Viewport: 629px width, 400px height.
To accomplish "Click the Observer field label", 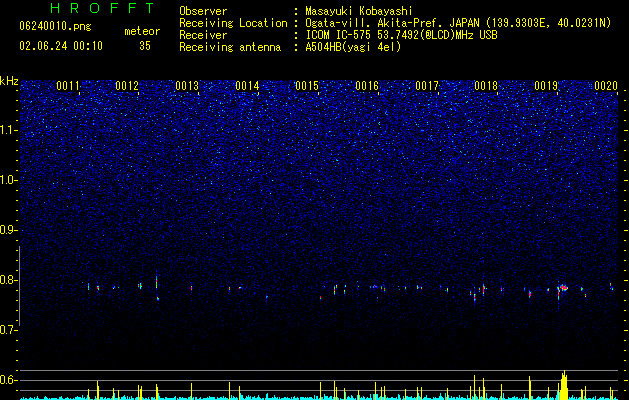I will click(x=203, y=11).
